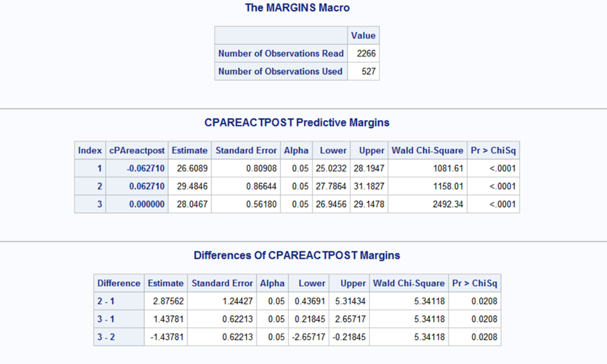Select the Standard Error header in margins table

pos(246,151)
